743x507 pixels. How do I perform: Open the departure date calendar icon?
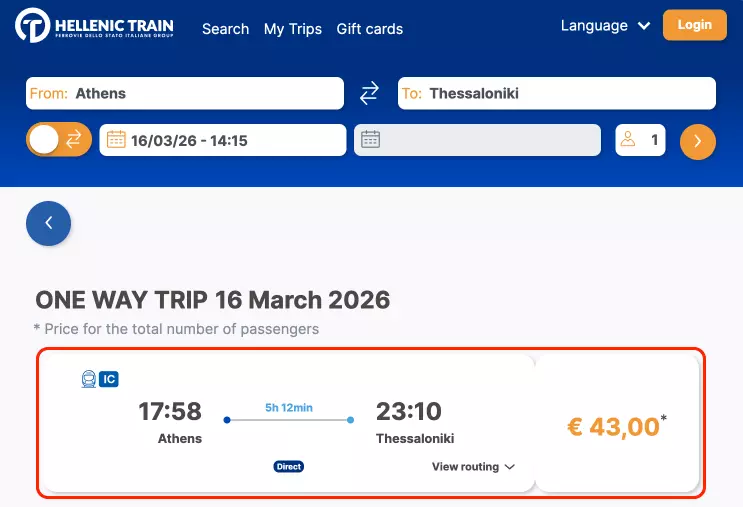point(116,140)
